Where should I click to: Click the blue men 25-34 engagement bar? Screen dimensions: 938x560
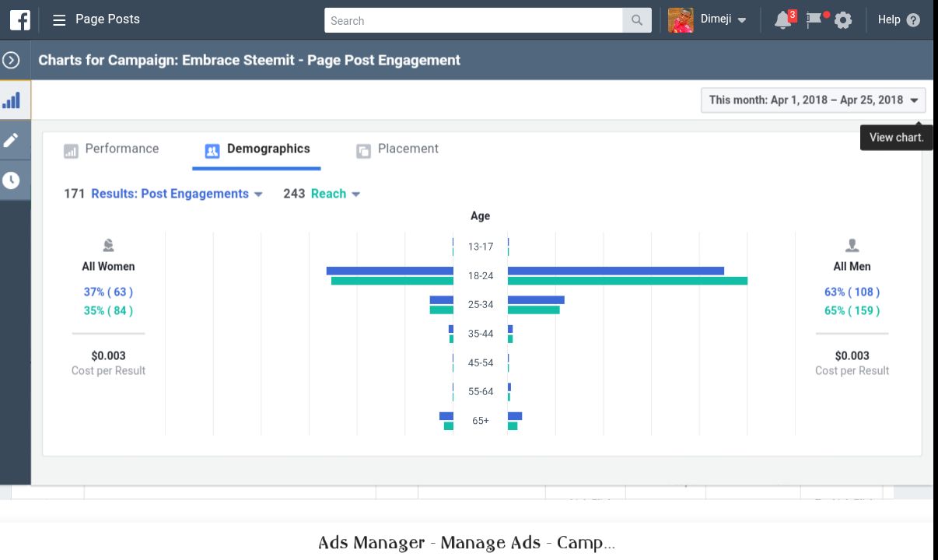(536, 299)
